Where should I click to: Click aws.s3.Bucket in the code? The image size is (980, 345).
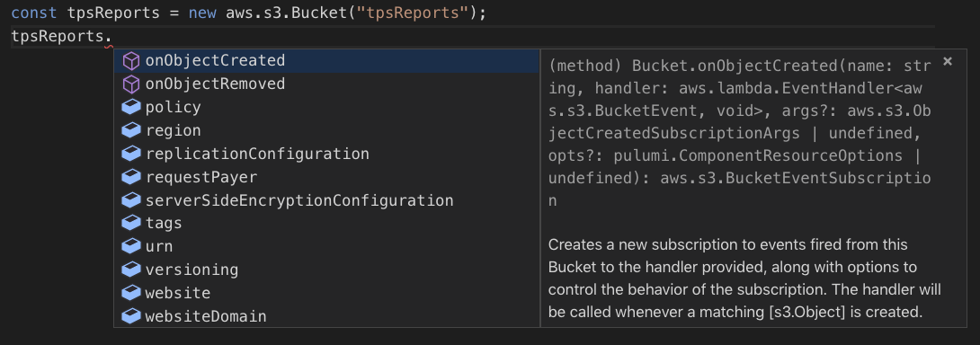286,13
